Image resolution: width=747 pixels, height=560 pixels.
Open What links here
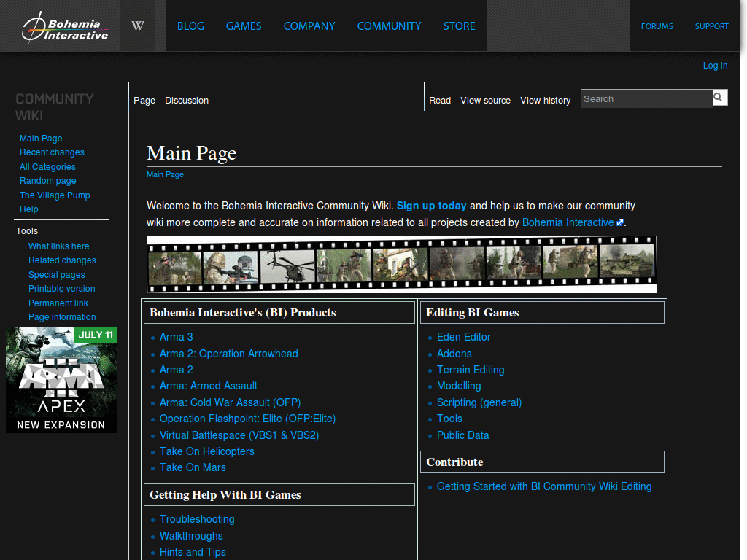coord(58,246)
